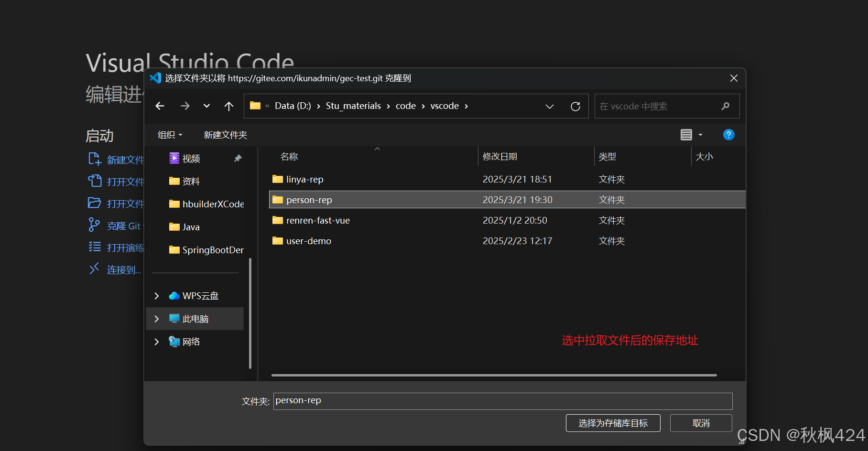Click inside the 文件夹 name input field
Screen dimensions: 868x451
pyautogui.click(x=502, y=401)
